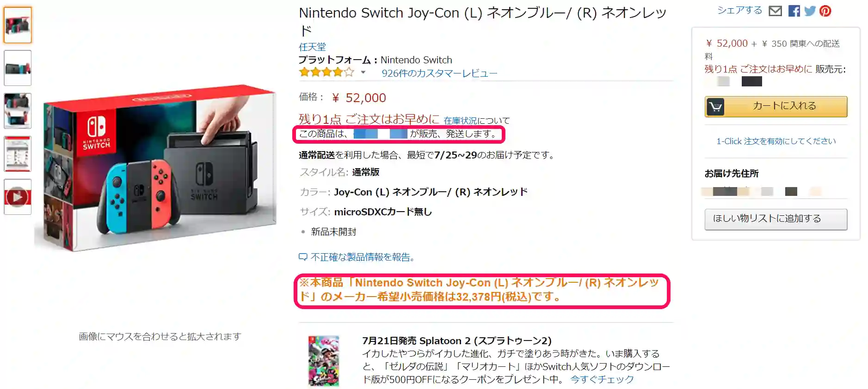Screen dimensions: 868x389
Task: Click the star rating icons
Action: (326, 72)
